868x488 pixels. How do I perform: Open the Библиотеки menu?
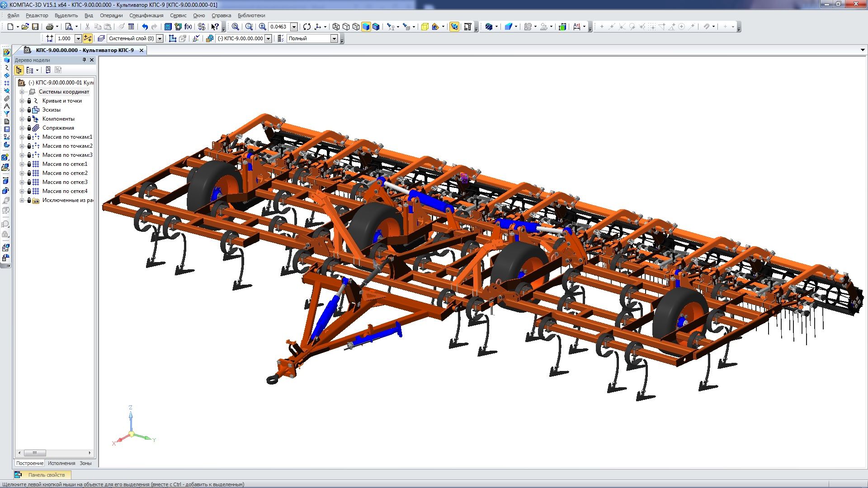click(251, 15)
